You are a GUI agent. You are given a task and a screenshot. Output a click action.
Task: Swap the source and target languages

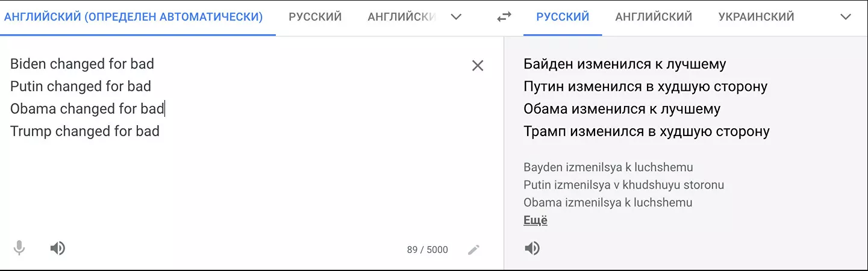504,17
